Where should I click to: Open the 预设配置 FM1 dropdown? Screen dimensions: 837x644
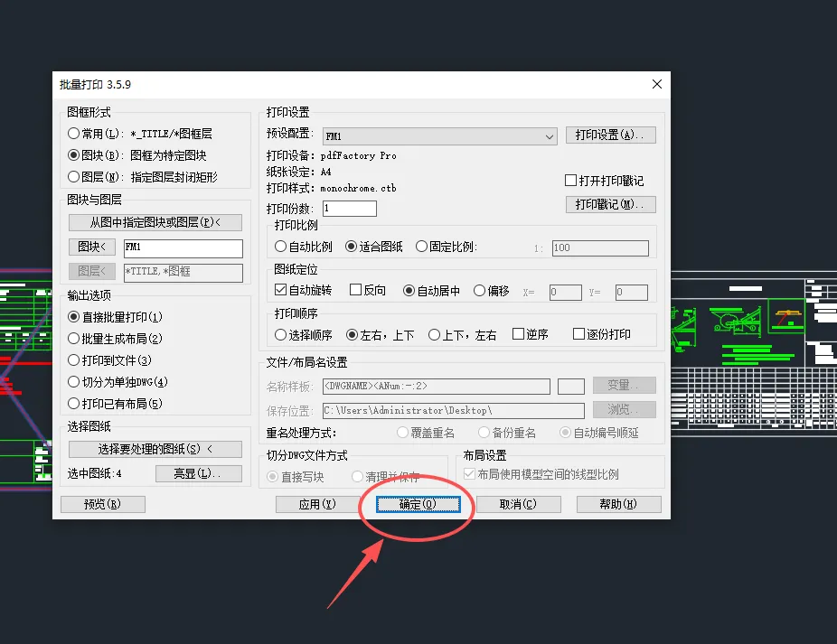click(440, 136)
